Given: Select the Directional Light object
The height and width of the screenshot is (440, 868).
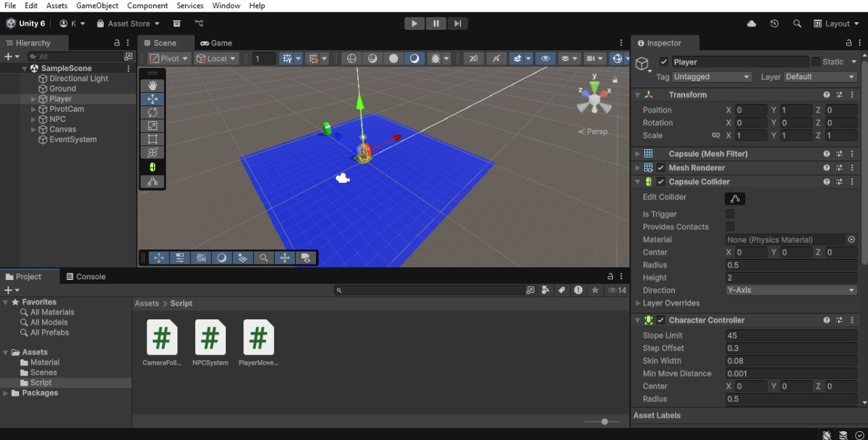Looking at the screenshot, I should click(x=79, y=79).
